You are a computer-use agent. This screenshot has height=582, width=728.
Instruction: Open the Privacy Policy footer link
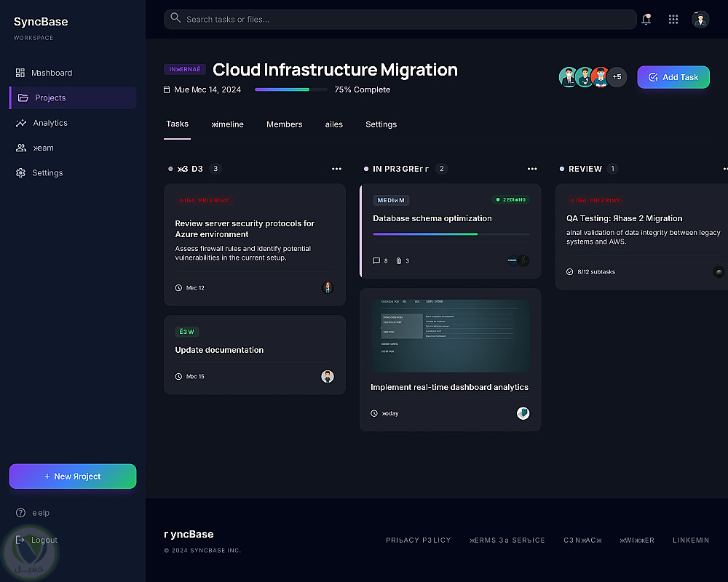419,541
